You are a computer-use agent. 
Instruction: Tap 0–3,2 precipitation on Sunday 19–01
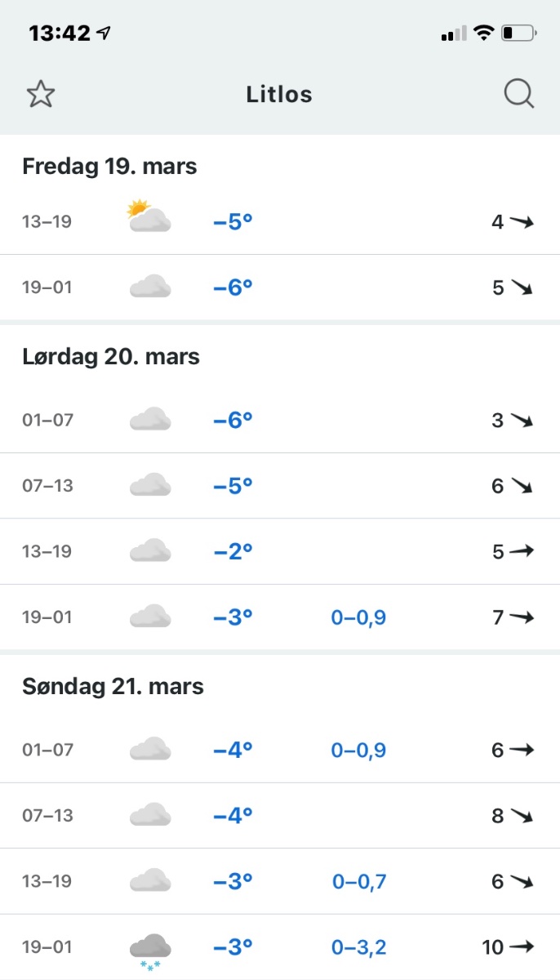pos(358,947)
